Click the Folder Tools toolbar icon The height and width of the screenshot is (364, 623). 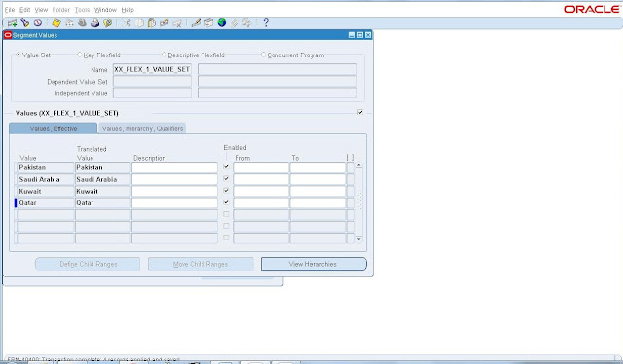(247, 23)
